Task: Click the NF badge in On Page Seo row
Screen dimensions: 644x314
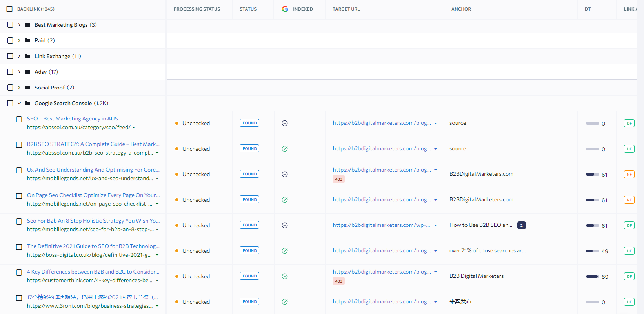Action: coord(629,200)
